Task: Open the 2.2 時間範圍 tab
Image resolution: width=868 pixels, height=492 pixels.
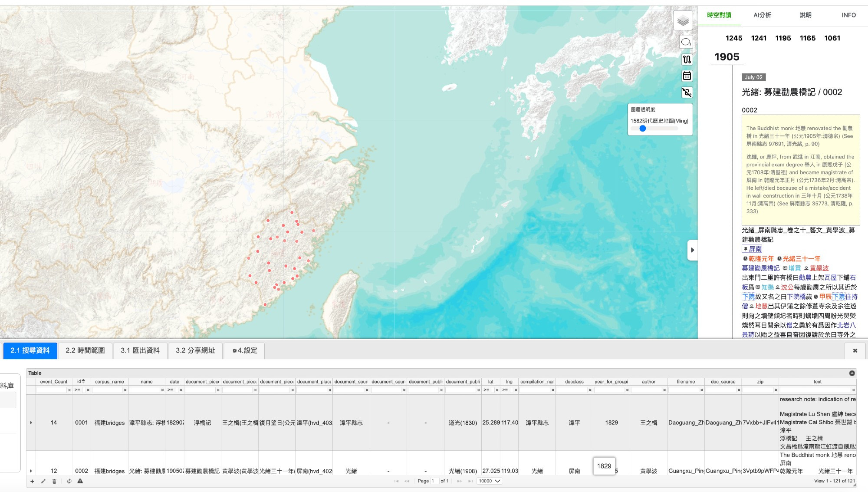Action: (x=85, y=350)
